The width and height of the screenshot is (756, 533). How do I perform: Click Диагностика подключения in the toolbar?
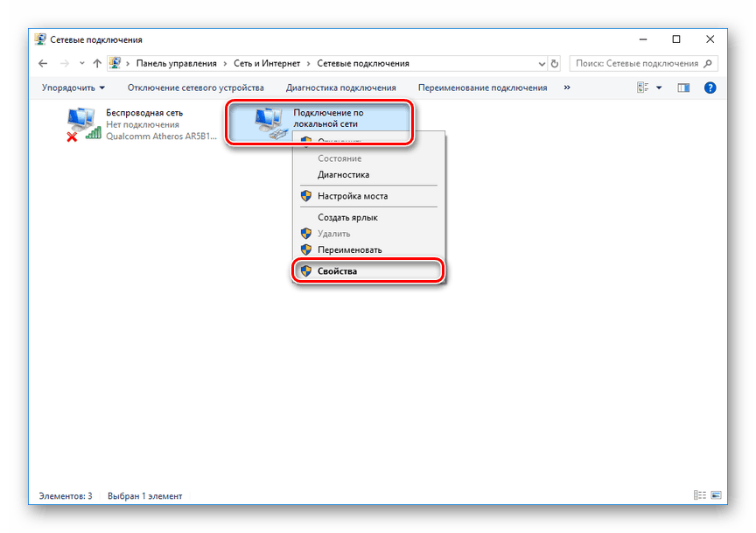pyautogui.click(x=340, y=88)
